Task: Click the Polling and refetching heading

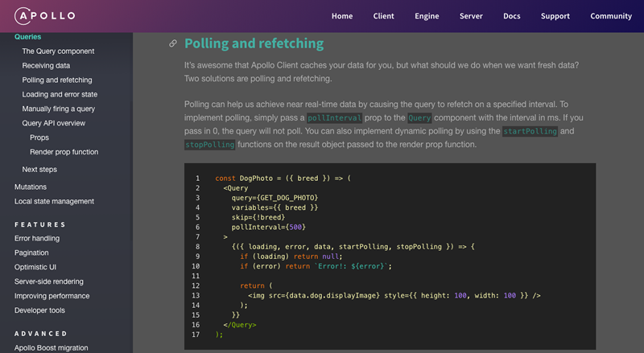Action: [x=254, y=43]
